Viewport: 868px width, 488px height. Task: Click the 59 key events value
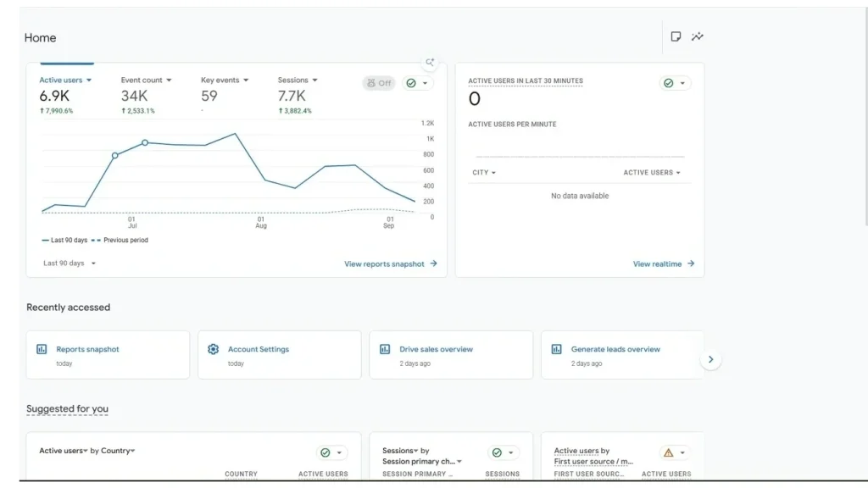[x=209, y=96]
